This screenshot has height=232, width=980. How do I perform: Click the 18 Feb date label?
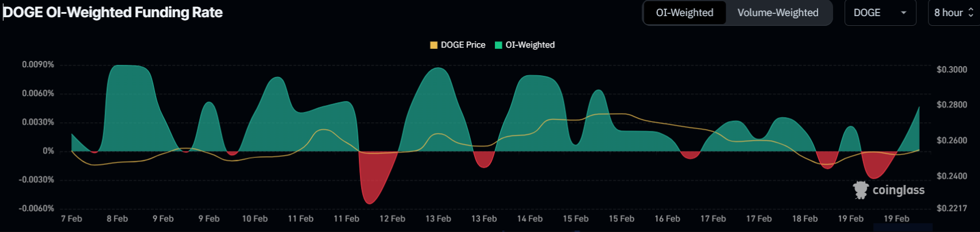805,219
